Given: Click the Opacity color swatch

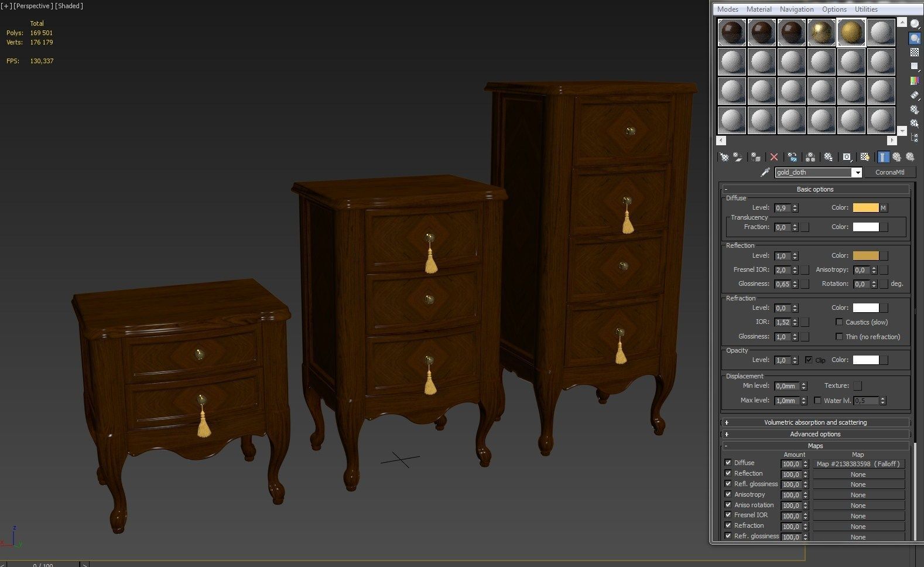Looking at the screenshot, I should [x=865, y=360].
